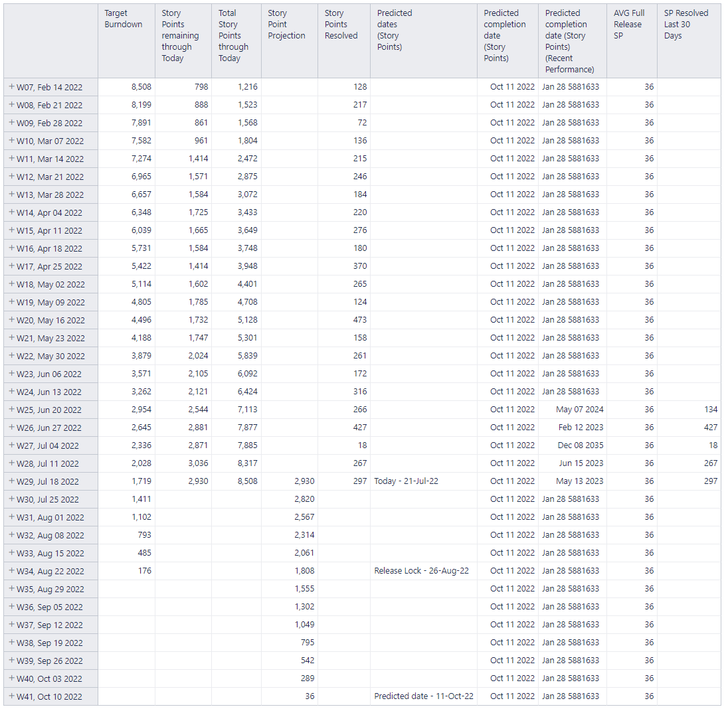Click the projection value 36 in W41 row
728x711 pixels.
[310, 696]
